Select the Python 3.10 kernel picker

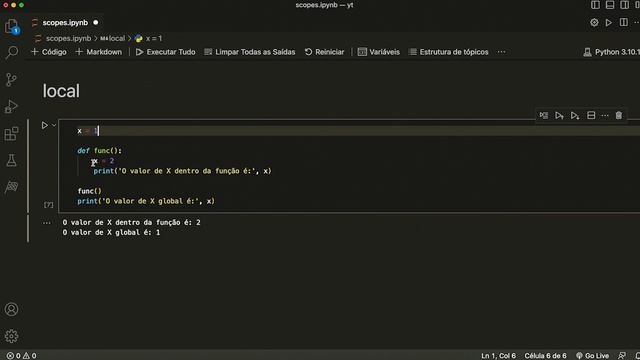pos(611,52)
